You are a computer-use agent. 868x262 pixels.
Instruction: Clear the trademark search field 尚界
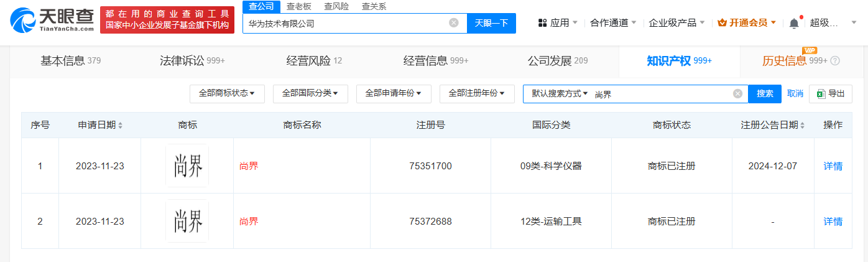[x=737, y=93]
